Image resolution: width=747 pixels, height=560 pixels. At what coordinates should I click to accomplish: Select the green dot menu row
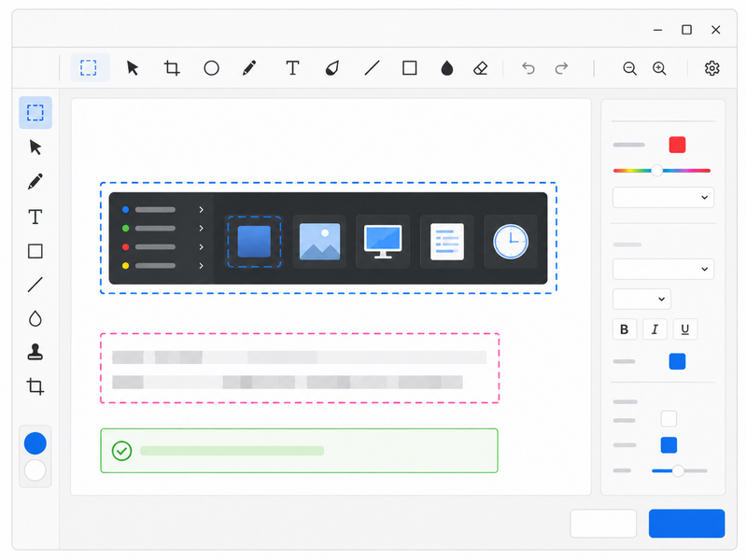(x=162, y=228)
